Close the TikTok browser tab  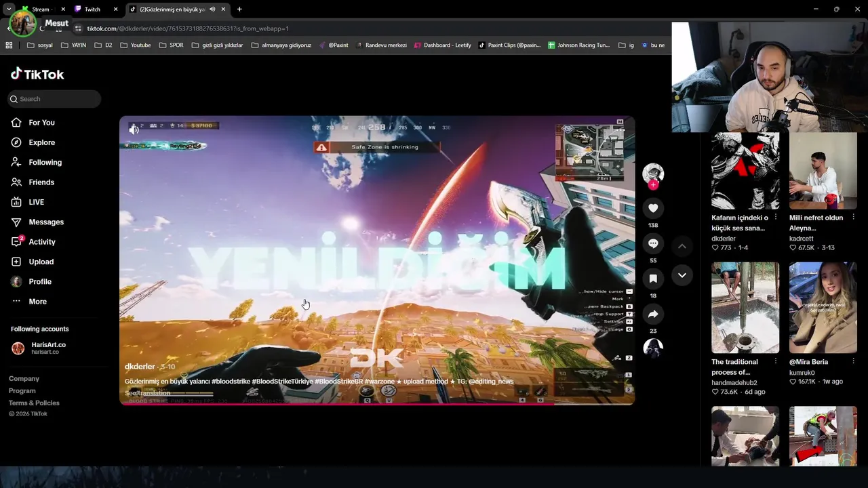coord(223,9)
